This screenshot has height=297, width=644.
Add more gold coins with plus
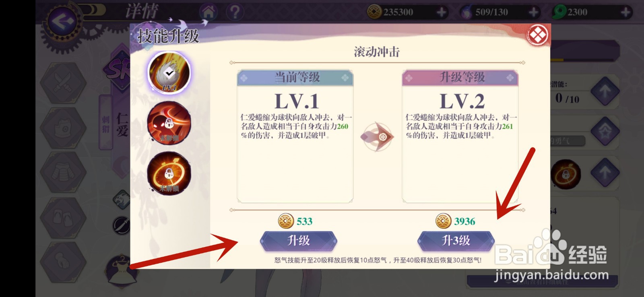[442, 12]
